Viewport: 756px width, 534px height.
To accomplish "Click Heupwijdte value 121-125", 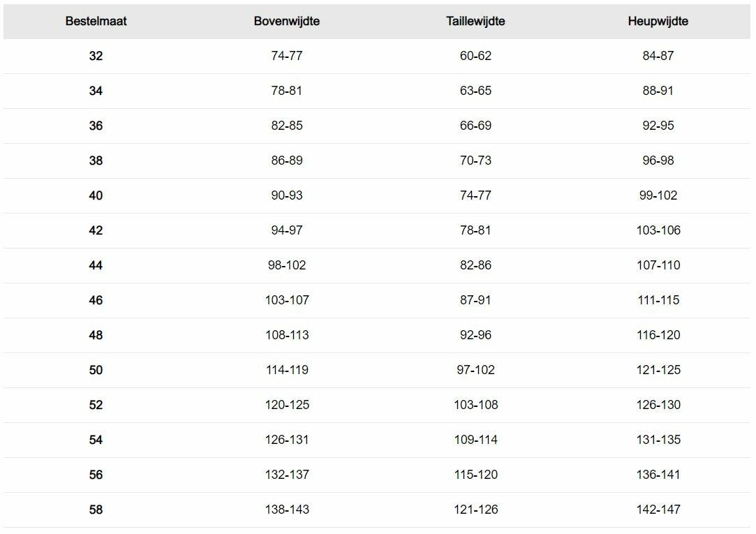I will click(658, 370).
